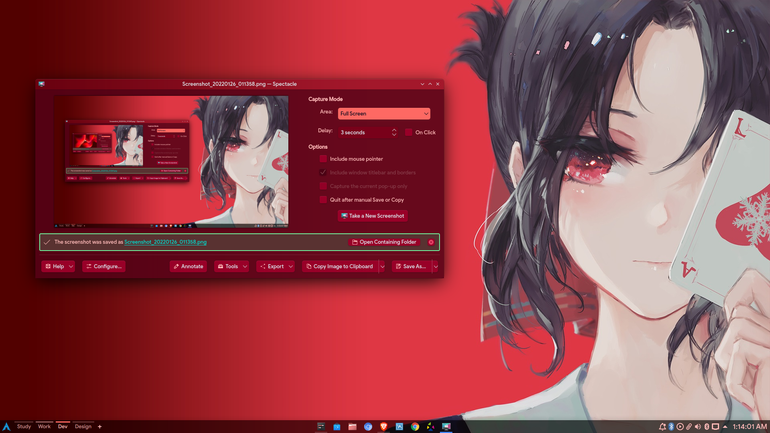Click the screenshot preview thumbnail
This screenshot has width=770, height=433.
171,162
